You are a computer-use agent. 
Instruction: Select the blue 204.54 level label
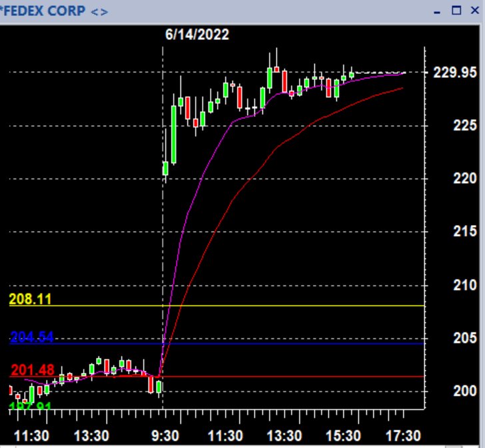coord(32,337)
